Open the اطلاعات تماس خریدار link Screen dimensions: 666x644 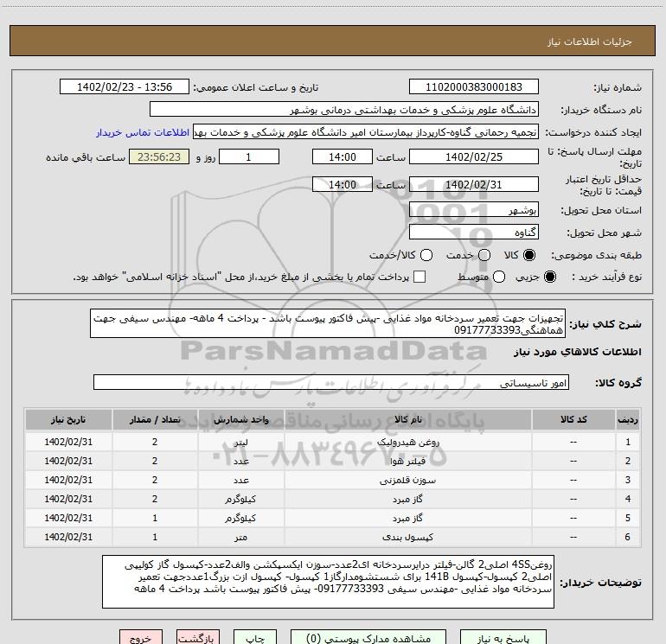[x=142, y=132]
